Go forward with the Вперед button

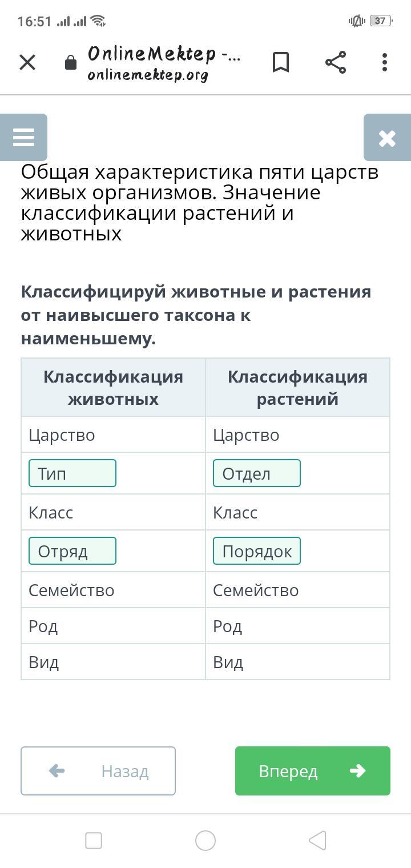313,771
